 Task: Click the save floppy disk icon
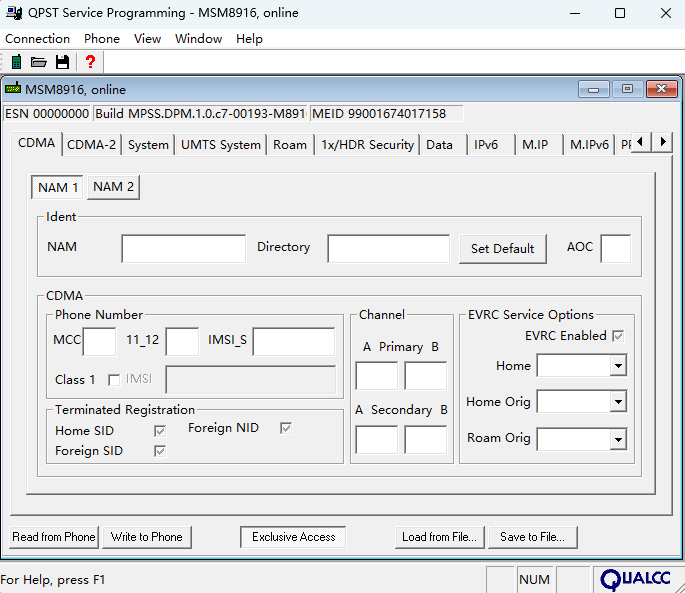coord(62,62)
